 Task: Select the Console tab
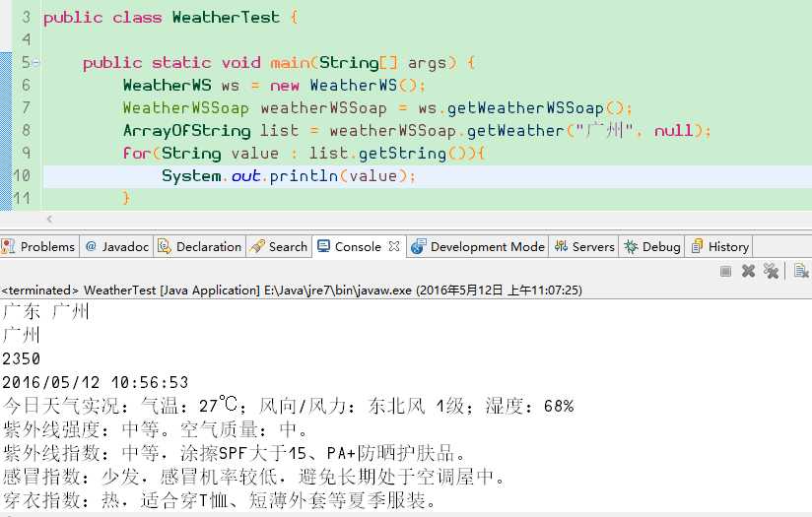click(x=359, y=246)
